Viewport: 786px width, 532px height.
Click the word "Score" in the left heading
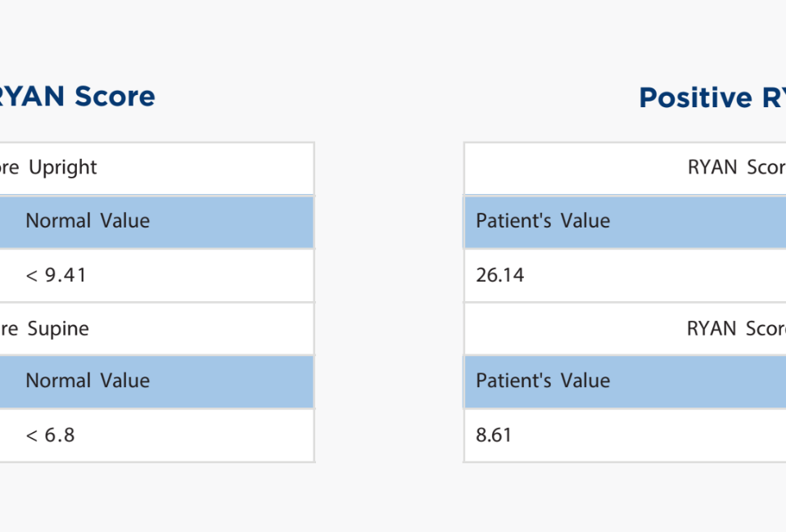pos(115,97)
